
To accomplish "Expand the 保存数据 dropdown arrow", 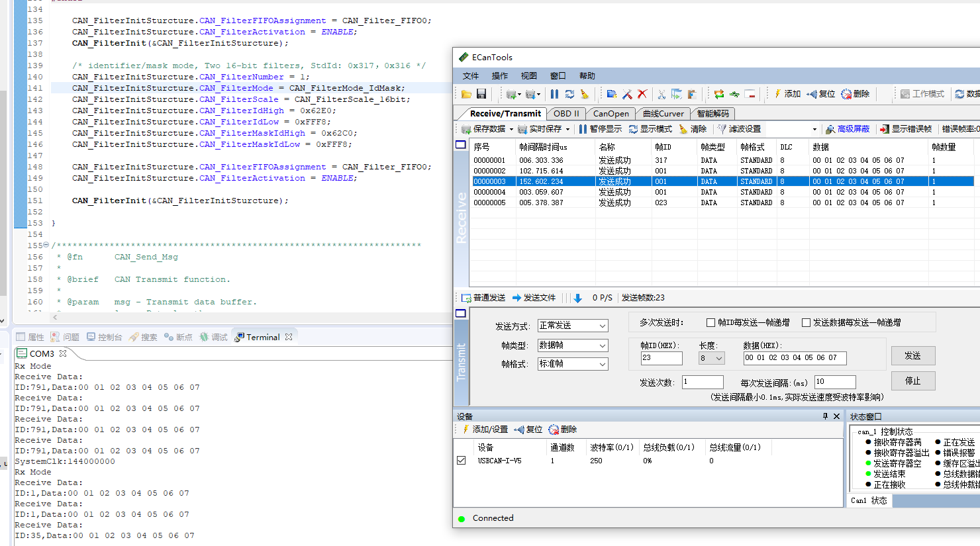I will click(511, 129).
